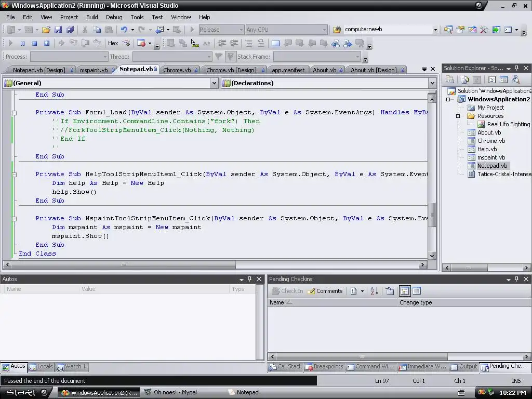Open the Build menu

coord(92,17)
